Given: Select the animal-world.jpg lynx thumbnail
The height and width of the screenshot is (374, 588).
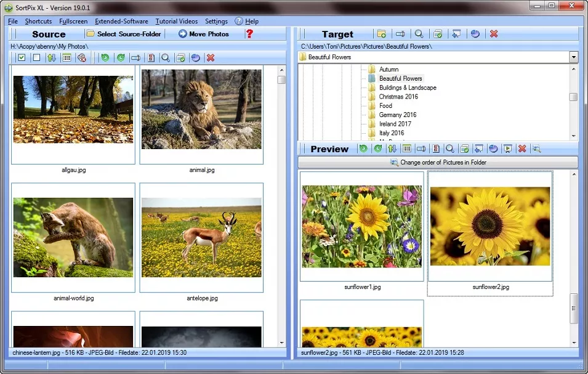Looking at the screenshot, I should click(73, 237).
